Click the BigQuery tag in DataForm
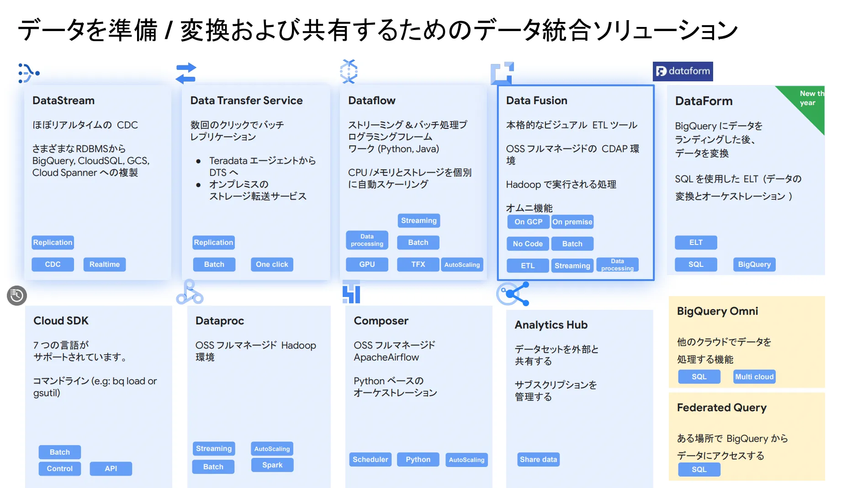The image size is (868, 488). [754, 264]
